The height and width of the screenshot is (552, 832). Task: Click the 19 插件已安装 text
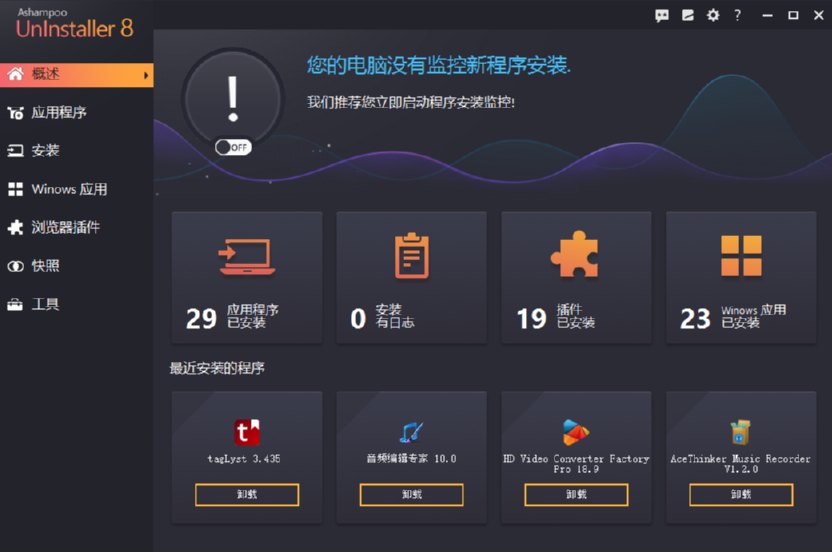[x=556, y=317]
